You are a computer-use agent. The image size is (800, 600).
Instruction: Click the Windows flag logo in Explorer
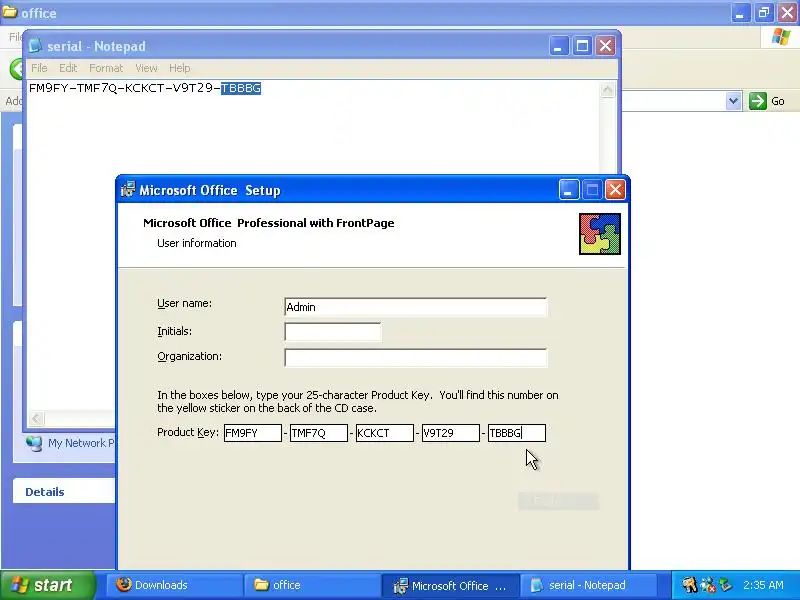pyautogui.click(x=781, y=37)
